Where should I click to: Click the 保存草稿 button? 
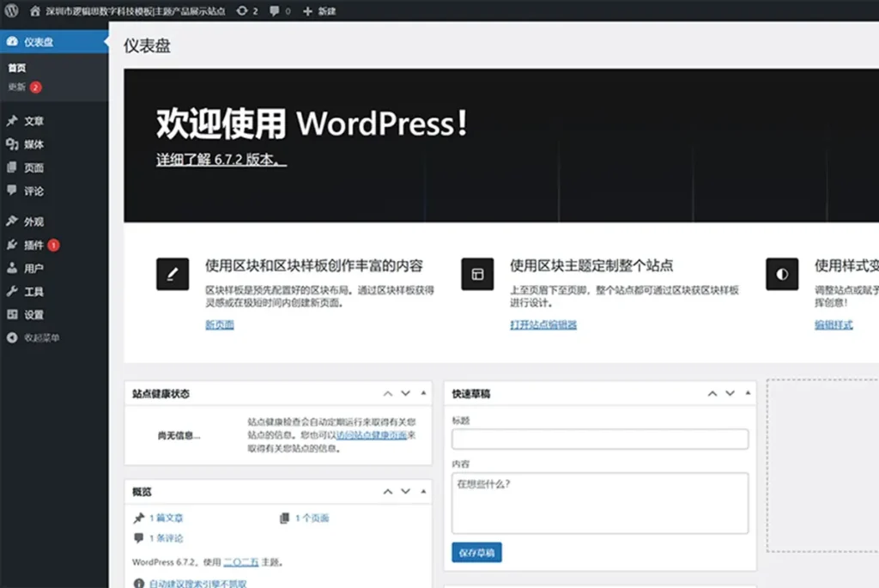tap(476, 553)
